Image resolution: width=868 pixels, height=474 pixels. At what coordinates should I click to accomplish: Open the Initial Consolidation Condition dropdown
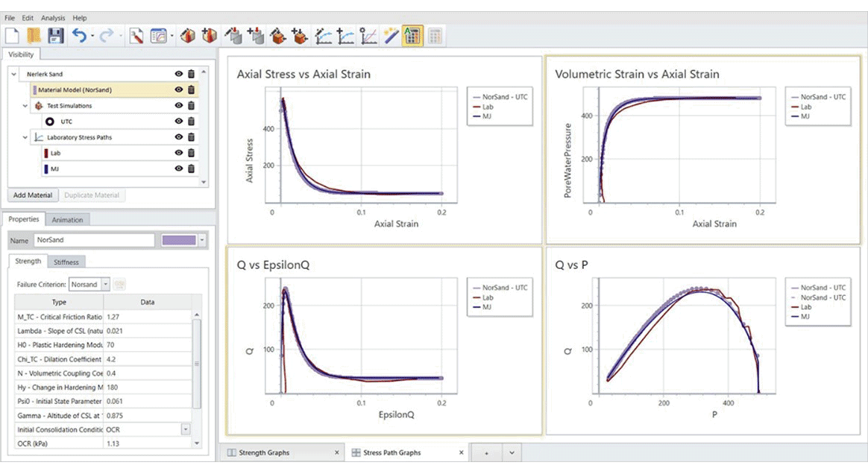click(186, 429)
